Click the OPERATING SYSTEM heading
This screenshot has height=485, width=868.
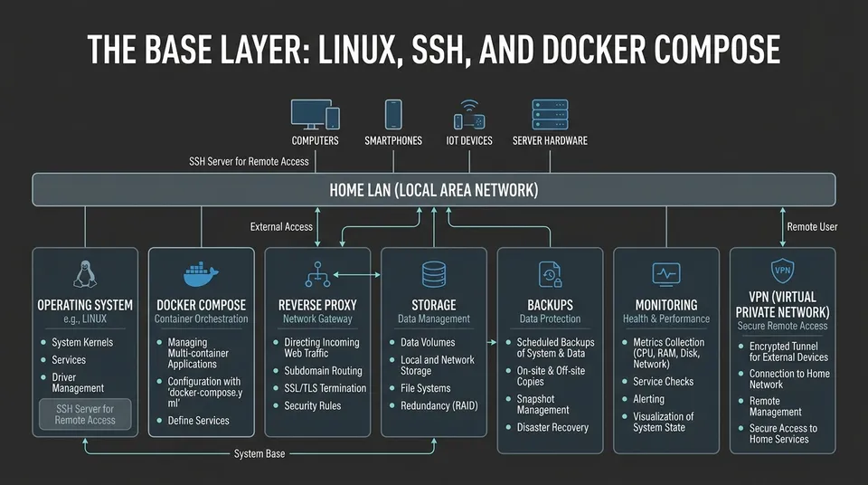[x=85, y=305]
